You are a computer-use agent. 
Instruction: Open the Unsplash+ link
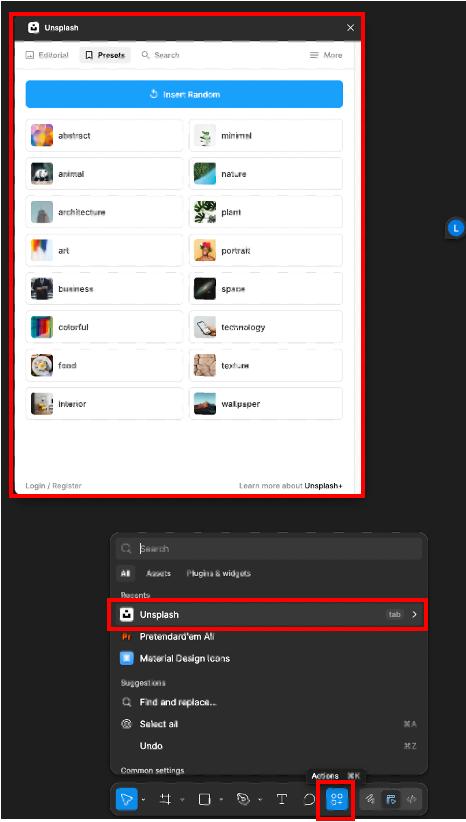323,486
